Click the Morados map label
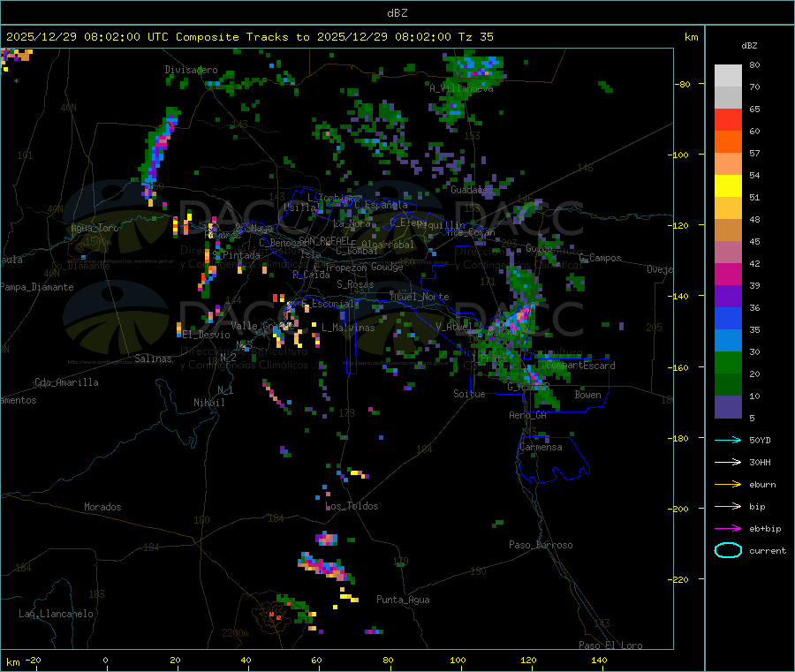 click(x=102, y=507)
